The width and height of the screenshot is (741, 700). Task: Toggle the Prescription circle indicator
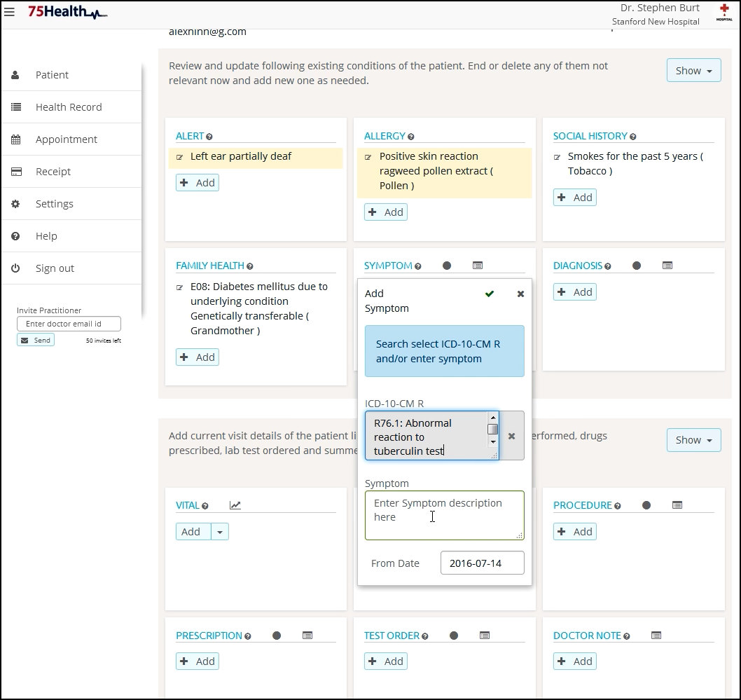coord(277,636)
